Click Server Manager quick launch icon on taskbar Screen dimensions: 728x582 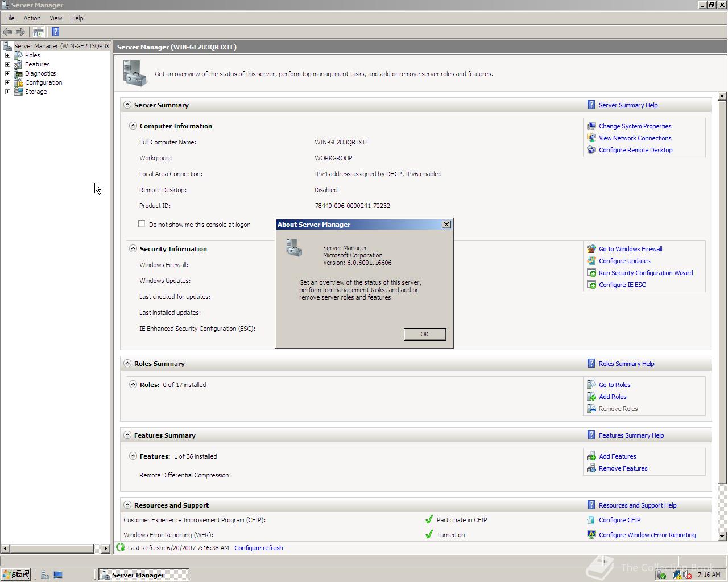click(45, 575)
